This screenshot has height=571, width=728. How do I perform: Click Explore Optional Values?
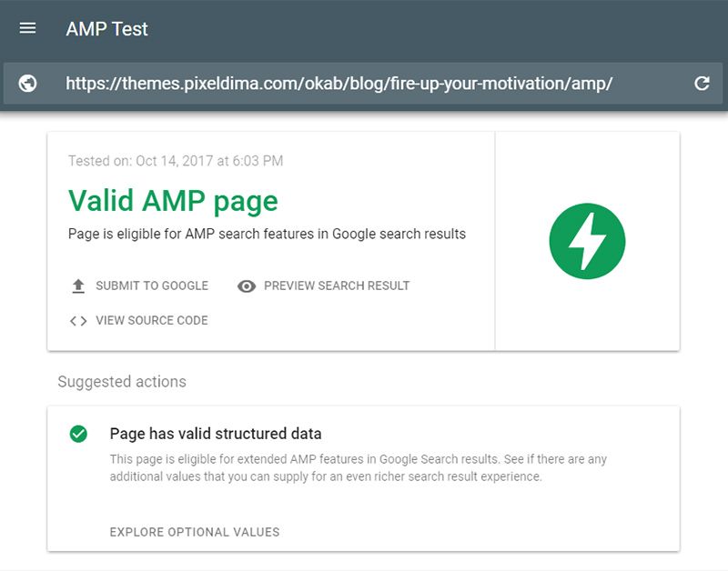point(195,532)
